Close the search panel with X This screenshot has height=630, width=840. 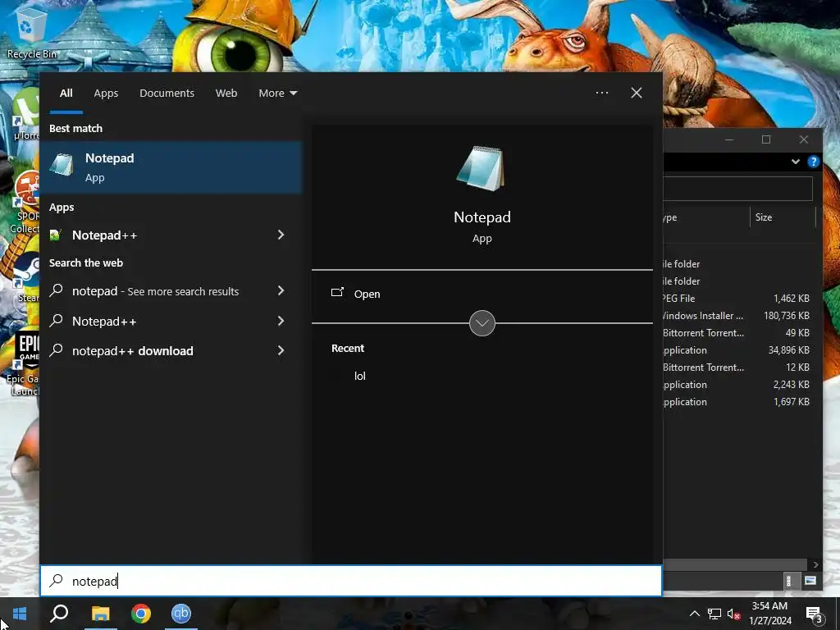pos(637,93)
